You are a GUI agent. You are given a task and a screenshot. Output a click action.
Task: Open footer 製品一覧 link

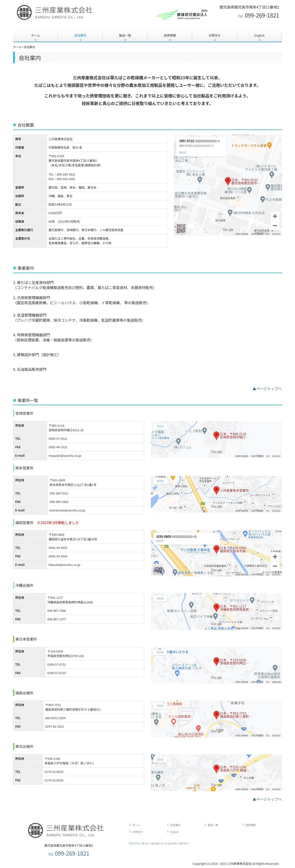213,825
